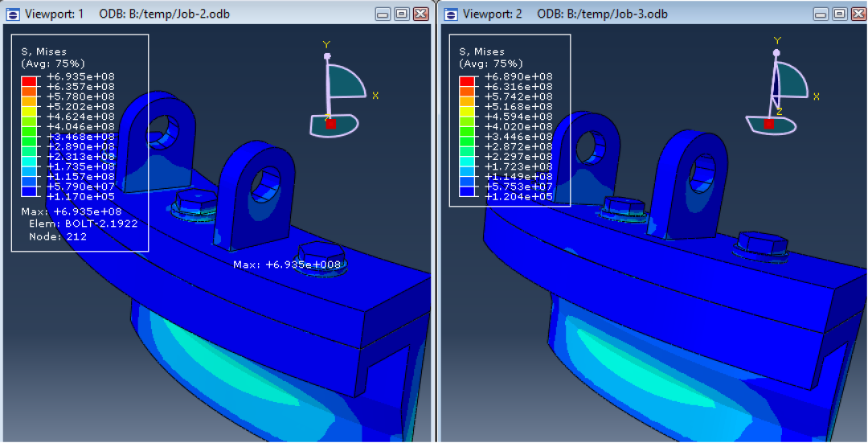Image resolution: width=868 pixels, height=443 pixels.
Task: Select the orientation triad in Viewport 2
Action: point(782,86)
